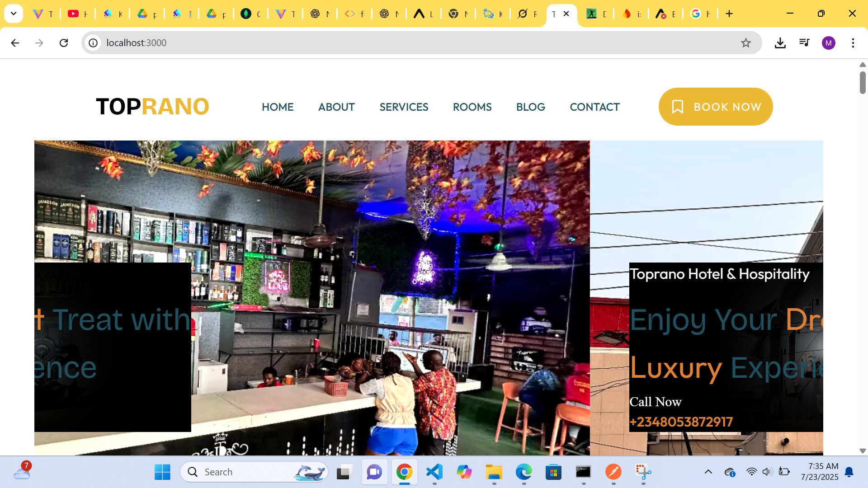Click the localhost:3000 address bar
Viewport: 868px width, 488px height.
pyautogui.click(x=362, y=43)
